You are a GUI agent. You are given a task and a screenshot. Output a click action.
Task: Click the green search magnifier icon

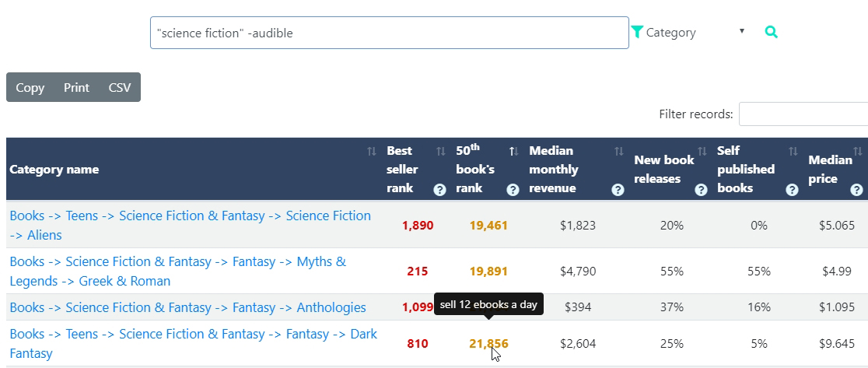[x=771, y=32]
